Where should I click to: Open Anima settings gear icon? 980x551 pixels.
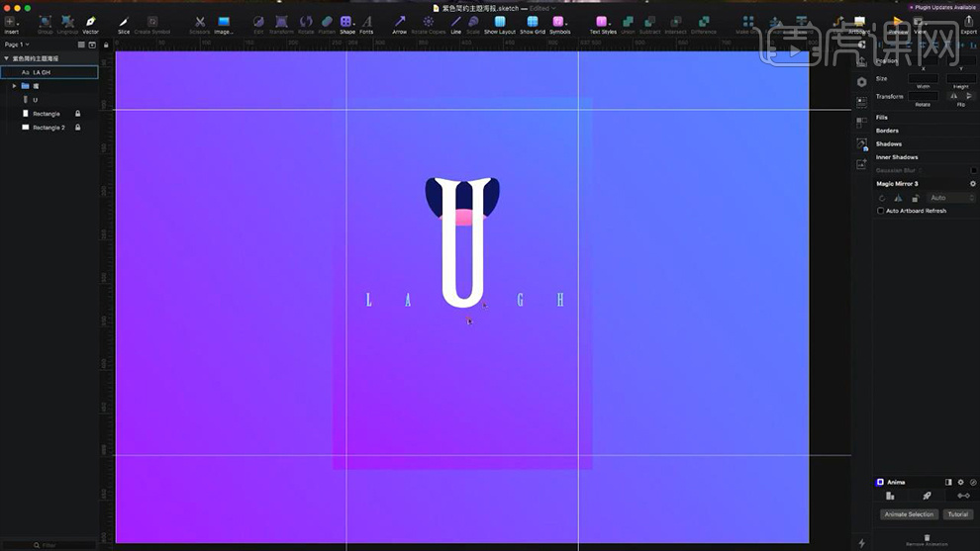coord(960,483)
